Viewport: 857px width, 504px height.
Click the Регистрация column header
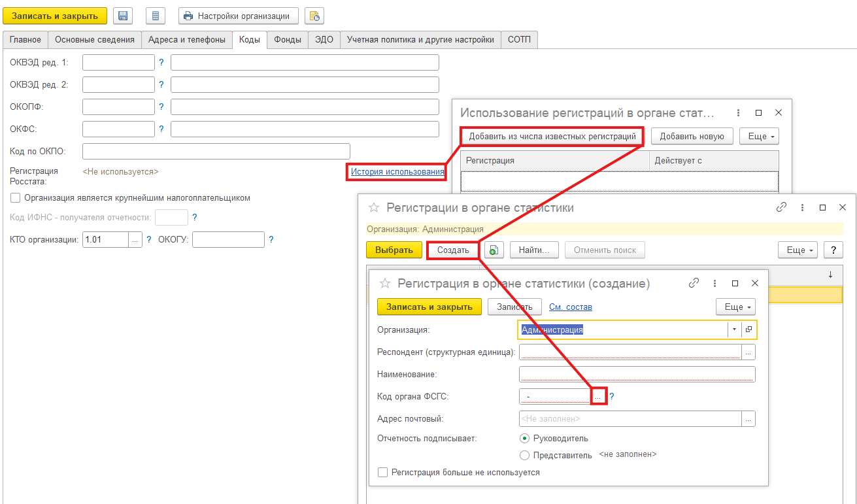[555, 161]
